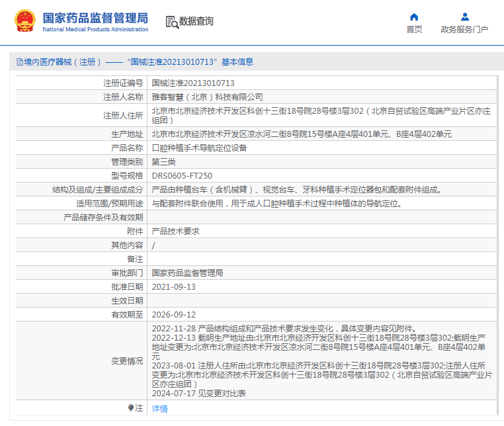The image size is (504, 426).
Task: Click the 其他内容 label
Action: [127, 245]
